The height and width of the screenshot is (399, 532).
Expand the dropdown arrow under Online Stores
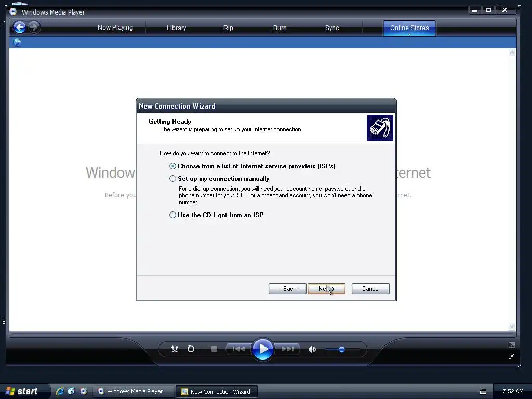(409, 35)
